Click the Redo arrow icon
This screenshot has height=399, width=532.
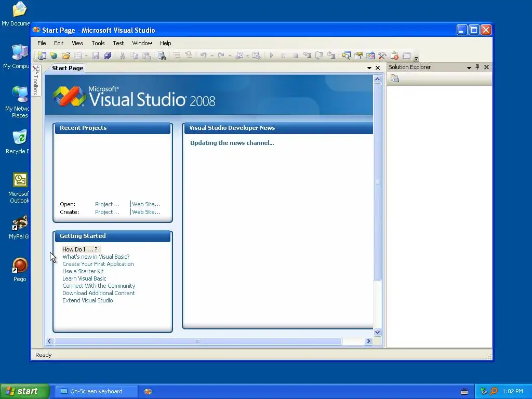click(x=221, y=56)
